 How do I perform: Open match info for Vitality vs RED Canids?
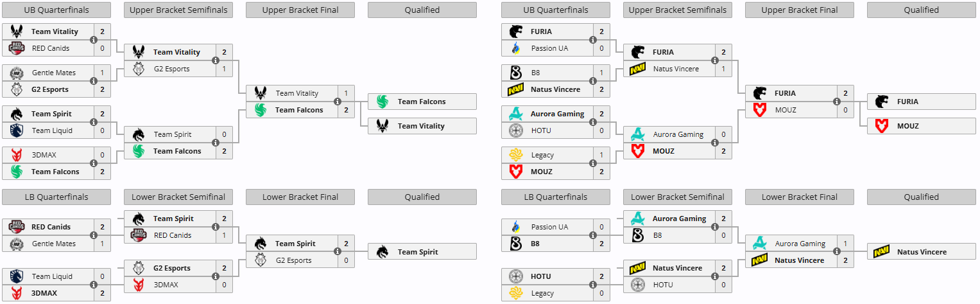point(94,40)
